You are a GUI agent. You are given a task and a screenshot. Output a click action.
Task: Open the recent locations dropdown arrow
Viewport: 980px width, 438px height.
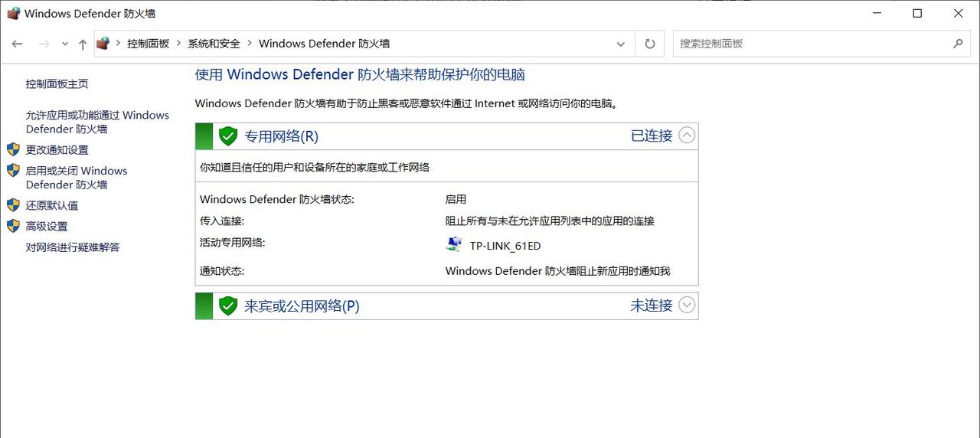(x=64, y=44)
